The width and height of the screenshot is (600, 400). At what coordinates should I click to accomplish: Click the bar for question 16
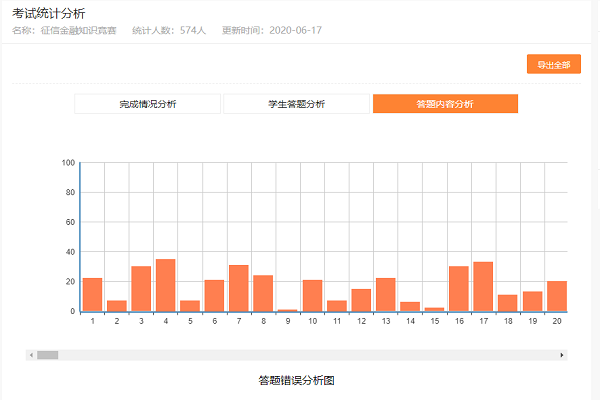pos(459,289)
